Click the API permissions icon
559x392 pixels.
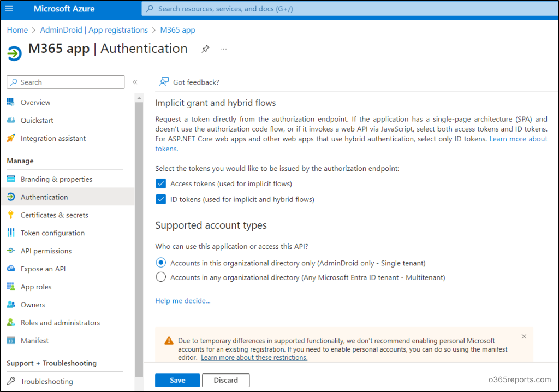coord(11,251)
